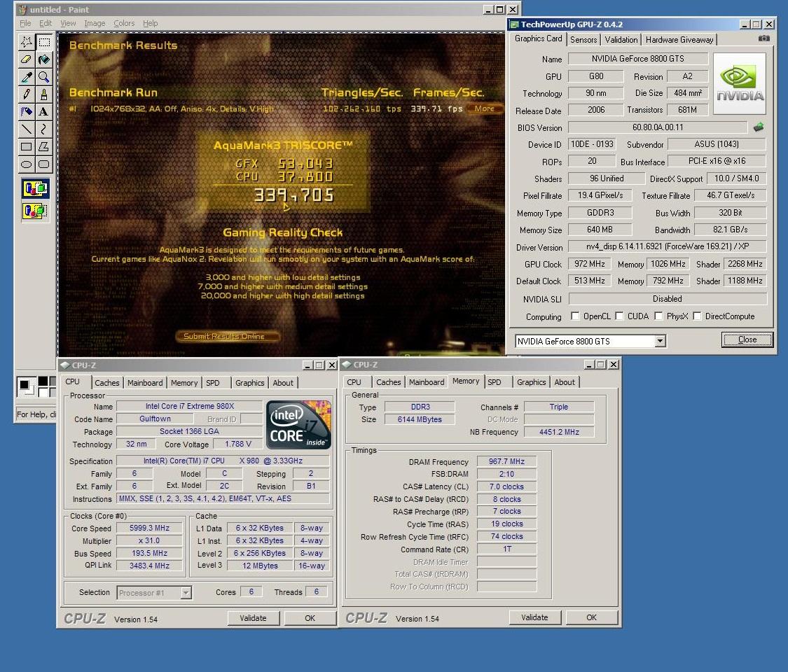Select the rectangular Select tool in Paint
The height and width of the screenshot is (672, 788).
coord(44,42)
